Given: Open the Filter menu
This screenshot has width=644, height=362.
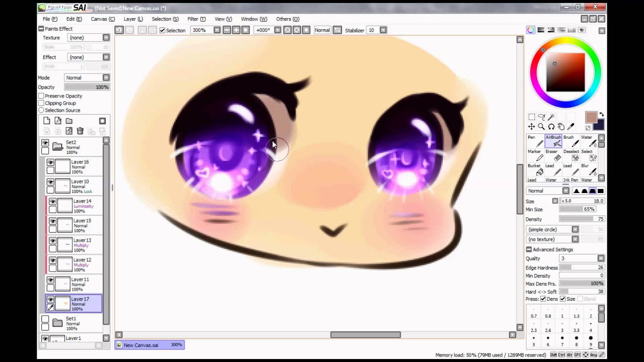Looking at the screenshot, I should pyautogui.click(x=196, y=19).
